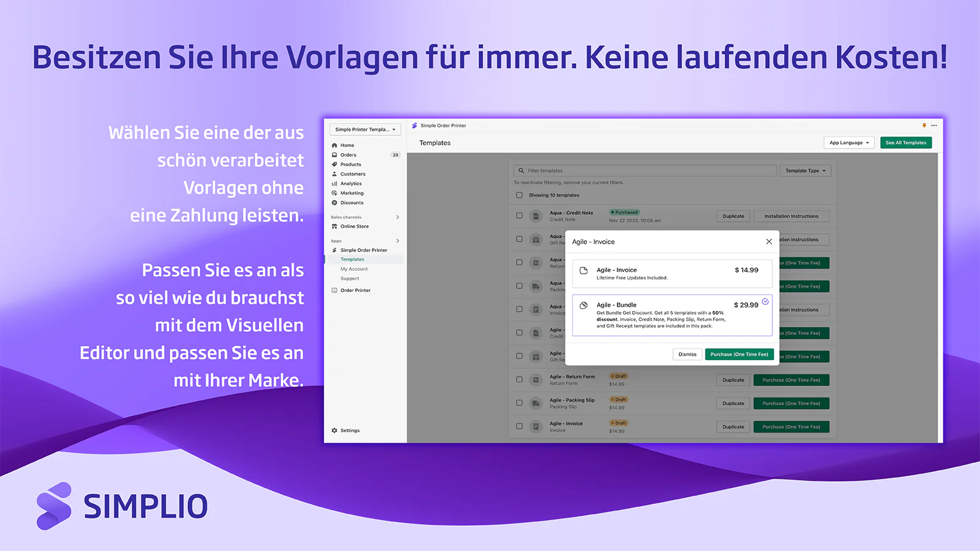Click Purchase (One Time Fee) in the dialog

tap(739, 354)
